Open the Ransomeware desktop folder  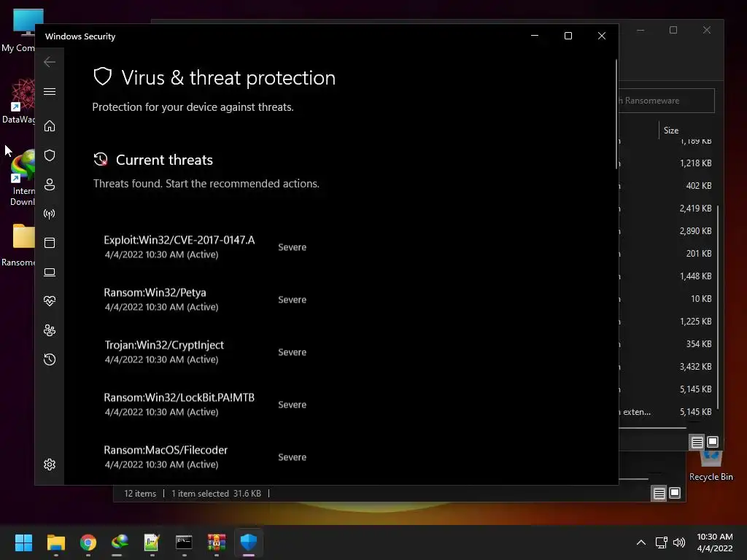coord(19,245)
